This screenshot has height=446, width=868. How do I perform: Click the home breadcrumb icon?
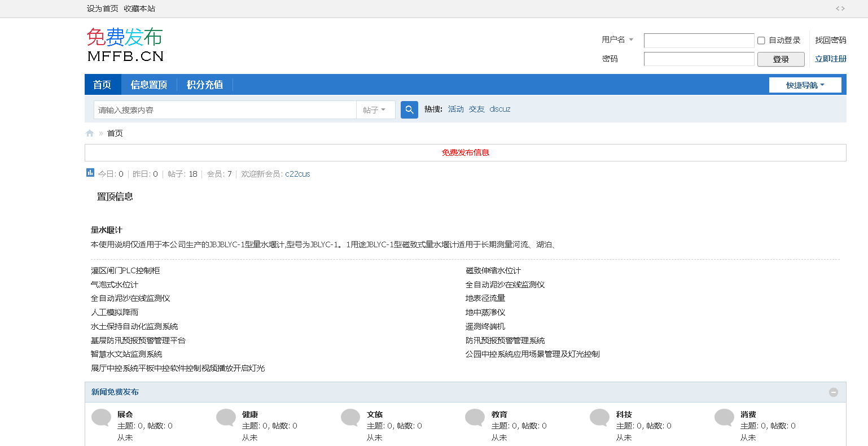pos(90,133)
